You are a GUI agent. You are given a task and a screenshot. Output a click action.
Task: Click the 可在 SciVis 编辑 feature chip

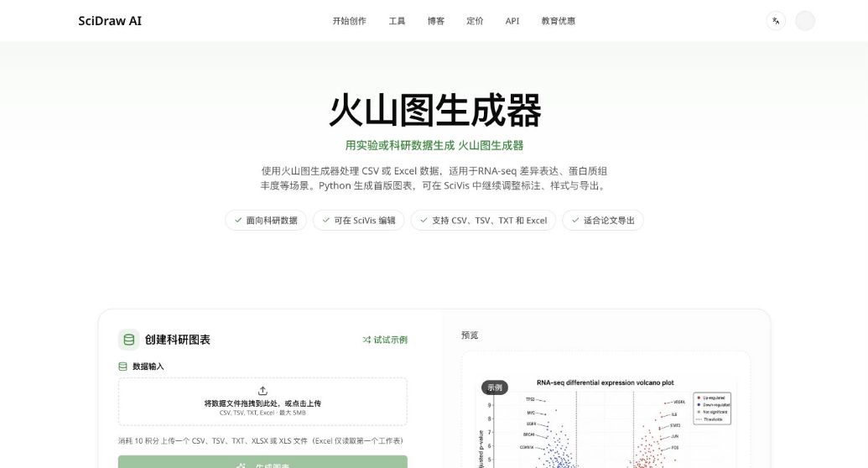[x=359, y=221]
